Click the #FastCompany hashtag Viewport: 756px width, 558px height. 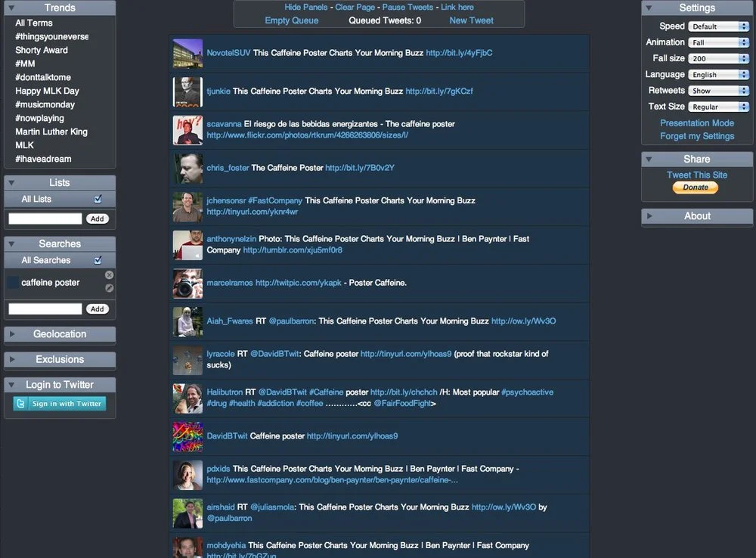[275, 200]
